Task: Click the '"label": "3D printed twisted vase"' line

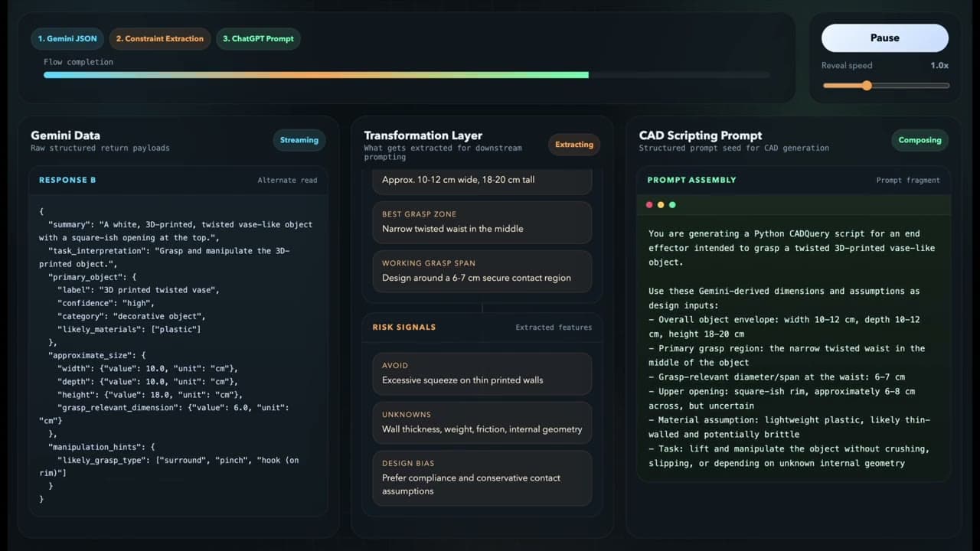Action: pyautogui.click(x=138, y=289)
